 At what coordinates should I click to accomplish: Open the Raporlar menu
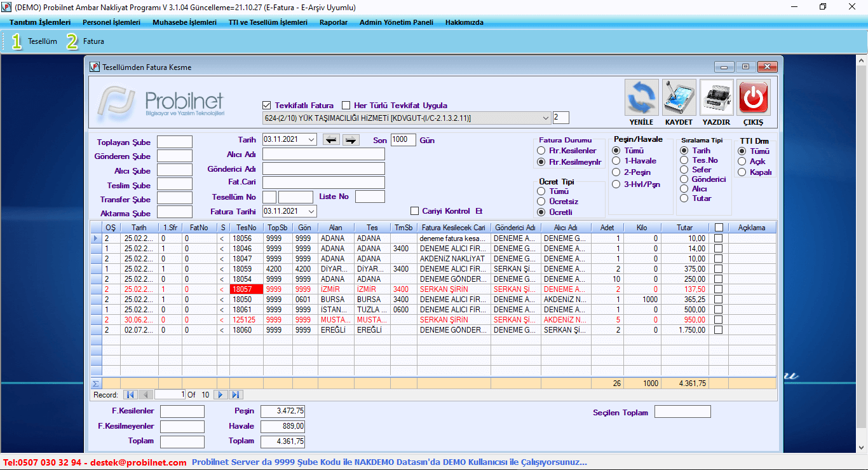334,22
